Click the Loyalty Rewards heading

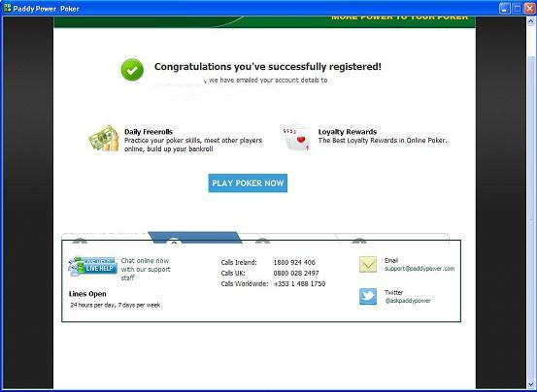(348, 132)
